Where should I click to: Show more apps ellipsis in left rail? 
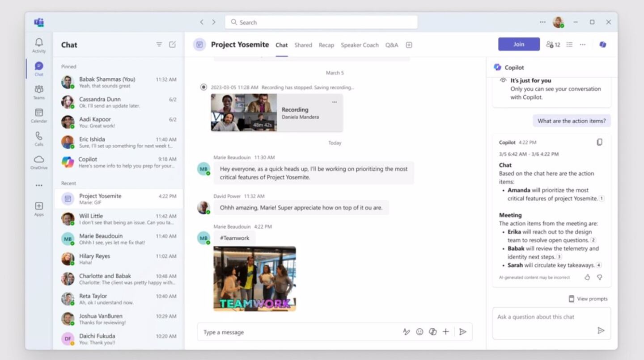click(39, 185)
